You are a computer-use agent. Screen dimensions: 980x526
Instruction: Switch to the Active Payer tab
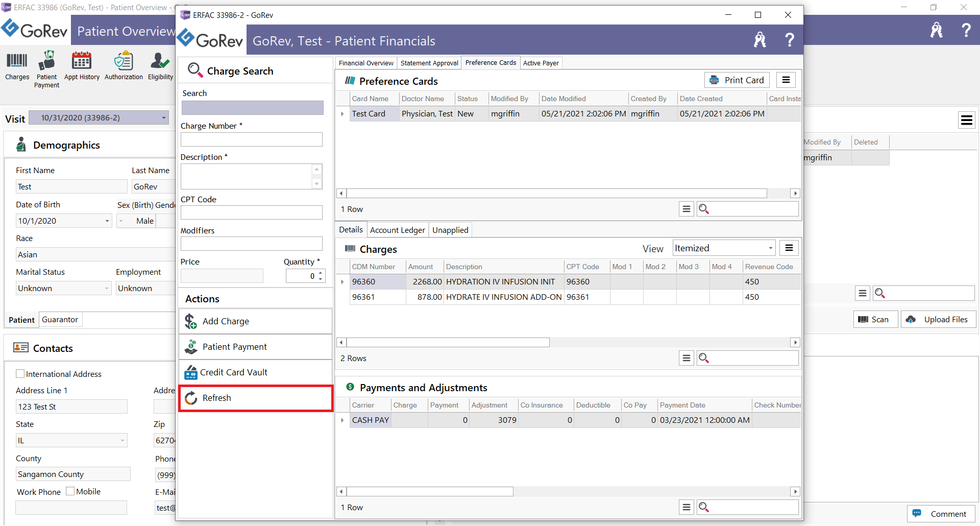click(x=541, y=63)
